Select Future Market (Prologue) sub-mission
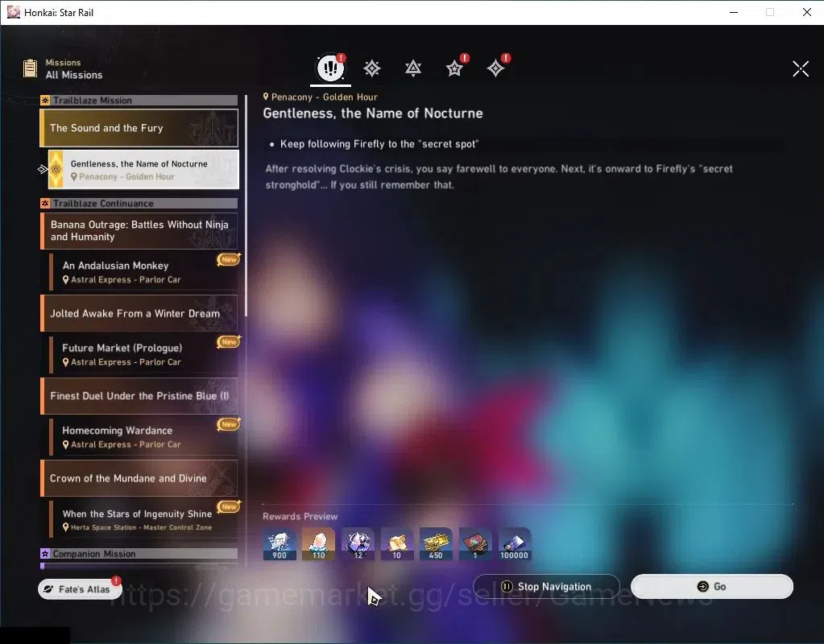This screenshot has width=824, height=644. coord(143,354)
